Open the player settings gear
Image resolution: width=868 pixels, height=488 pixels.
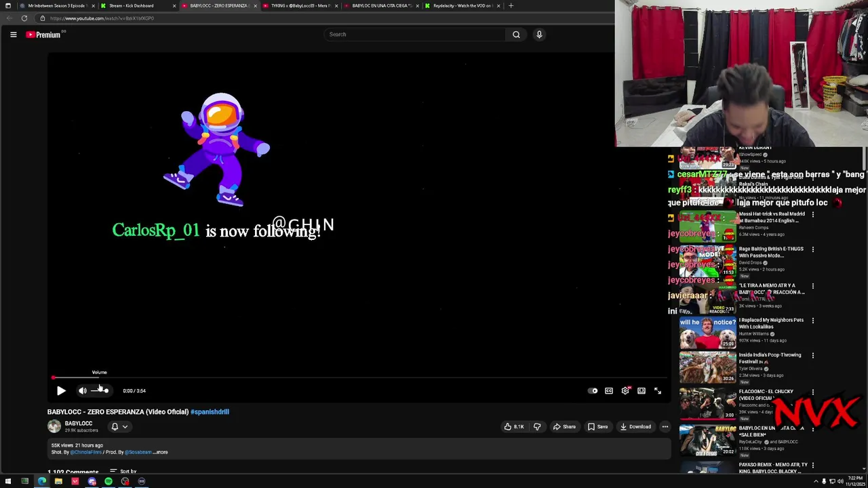pyautogui.click(x=625, y=390)
